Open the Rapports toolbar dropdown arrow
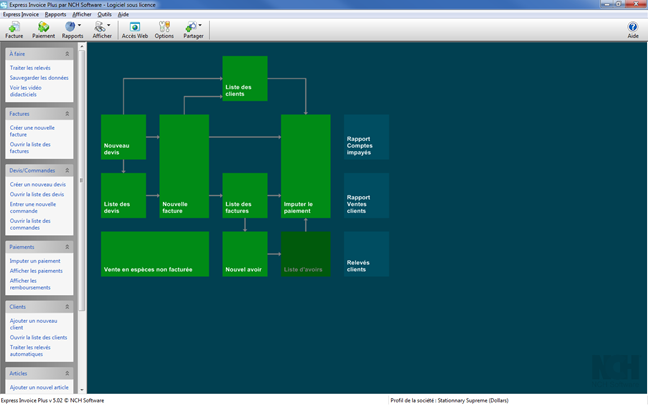Viewport: 648px width, 405px height. 79,25
